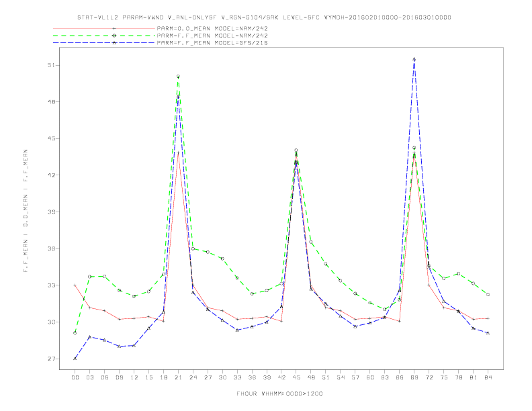
Task: Click y-axis tick label 42
Action: [x=51, y=175]
